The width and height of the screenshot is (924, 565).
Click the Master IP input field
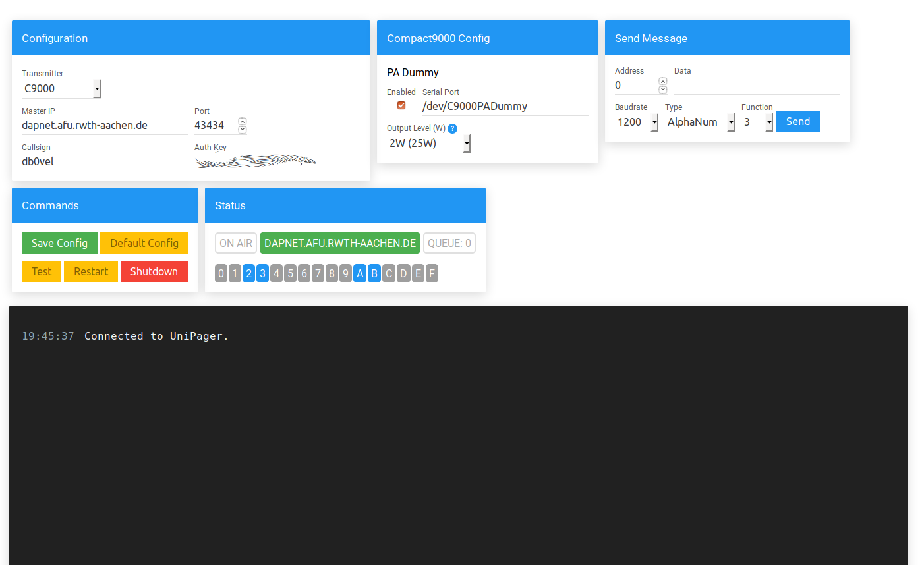tap(104, 125)
